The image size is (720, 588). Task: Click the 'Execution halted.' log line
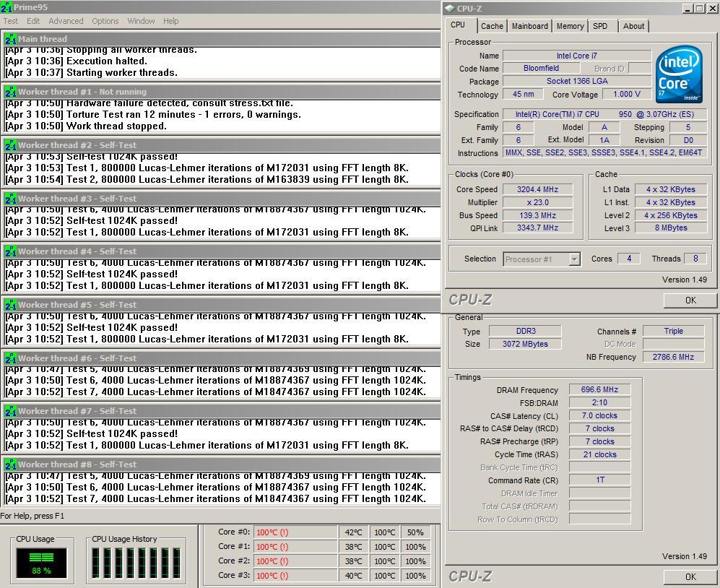[x=77, y=61]
